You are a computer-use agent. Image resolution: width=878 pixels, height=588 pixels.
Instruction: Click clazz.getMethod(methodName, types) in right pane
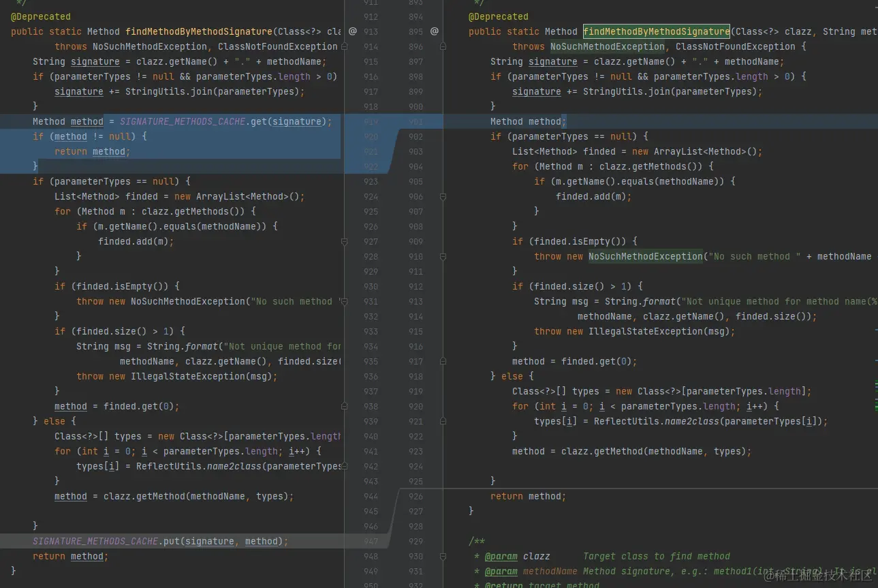click(x=654, y=451)
